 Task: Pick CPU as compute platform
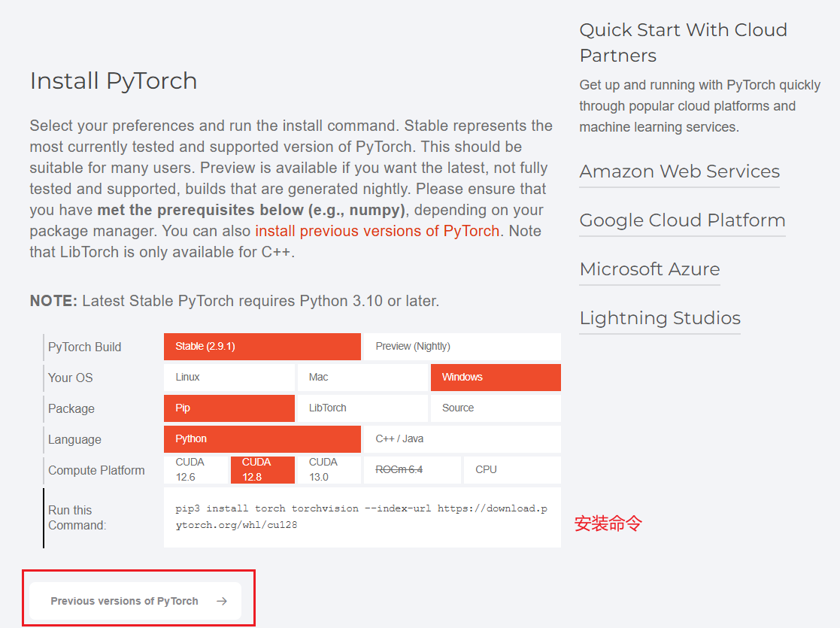click(512, 470)
